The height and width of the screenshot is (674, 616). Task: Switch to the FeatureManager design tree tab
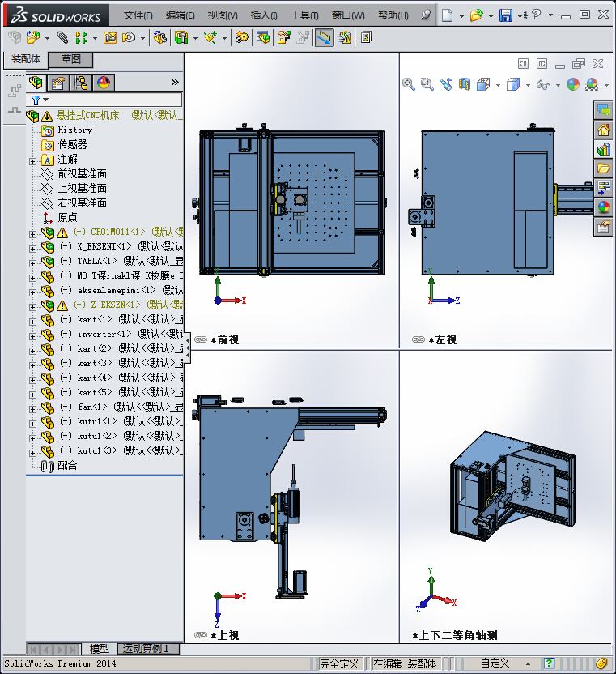click(x=36, y=82)
